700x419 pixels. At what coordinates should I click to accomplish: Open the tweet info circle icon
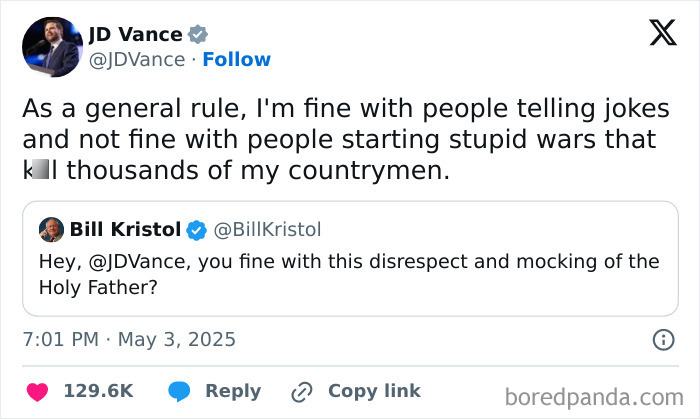click(x=663, y=340)
